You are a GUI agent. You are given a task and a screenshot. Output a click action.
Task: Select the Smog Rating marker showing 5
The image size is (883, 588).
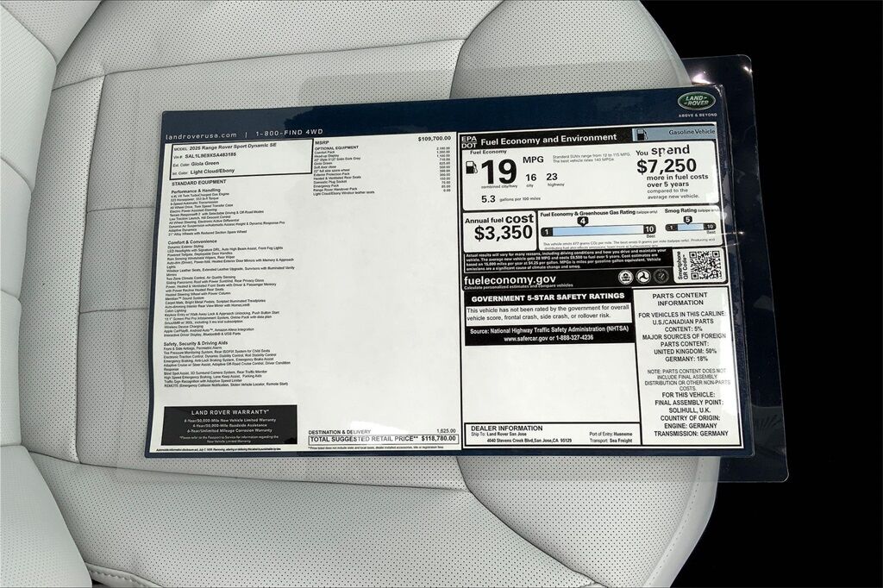(x=687, y=220)
